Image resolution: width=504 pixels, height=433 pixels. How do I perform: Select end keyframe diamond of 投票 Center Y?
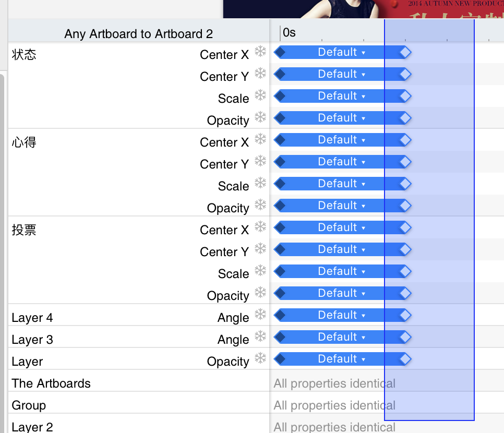(x=405, y=249)
